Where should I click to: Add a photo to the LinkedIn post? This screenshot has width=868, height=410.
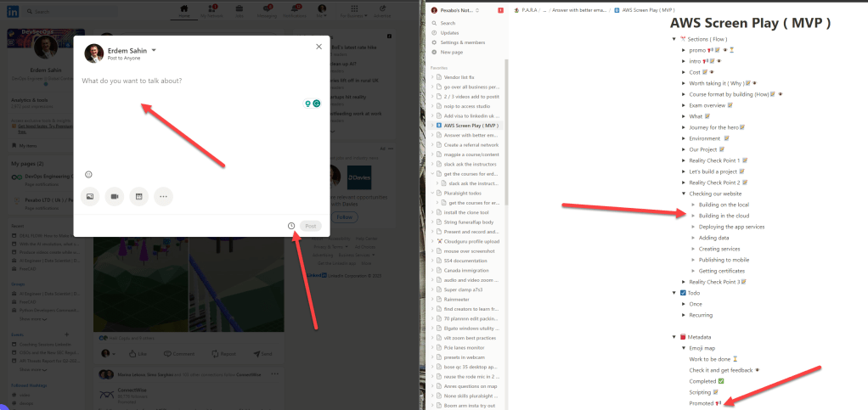(90, 196)
